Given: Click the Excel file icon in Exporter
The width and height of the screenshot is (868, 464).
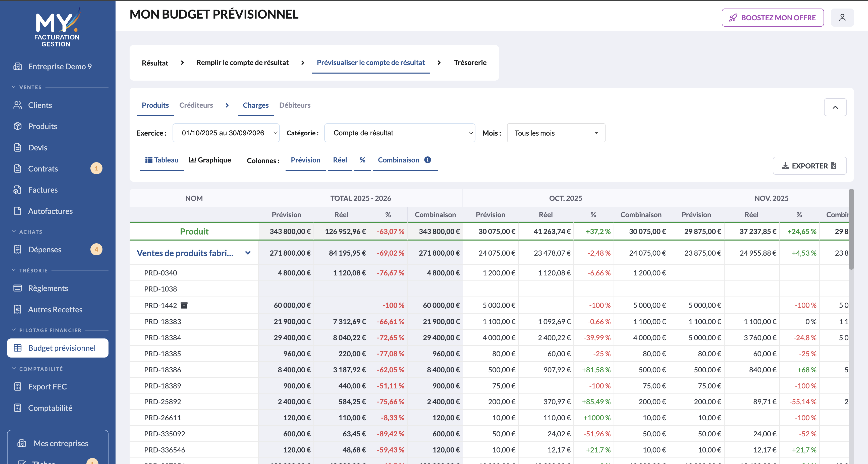Looking at the screenshot, I should point(834,165).
